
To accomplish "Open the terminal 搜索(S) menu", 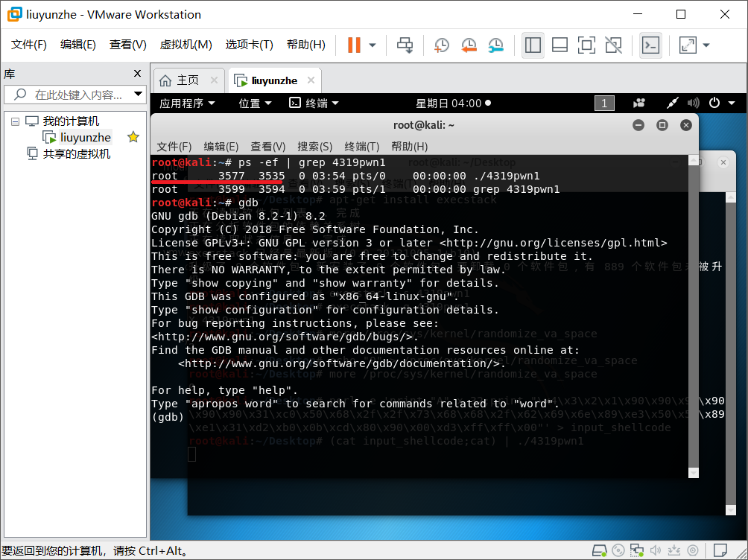I will tap(315, 146).
